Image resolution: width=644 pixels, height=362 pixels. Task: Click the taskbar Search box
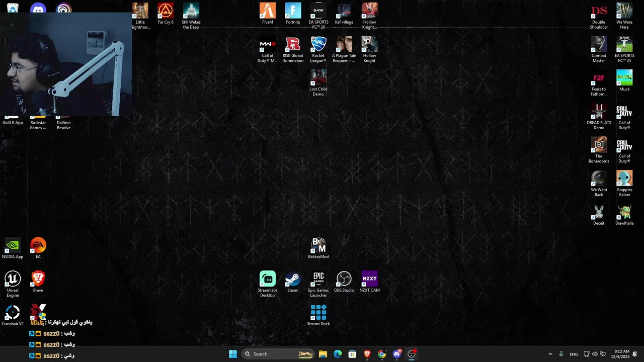(x=278, y=354)
